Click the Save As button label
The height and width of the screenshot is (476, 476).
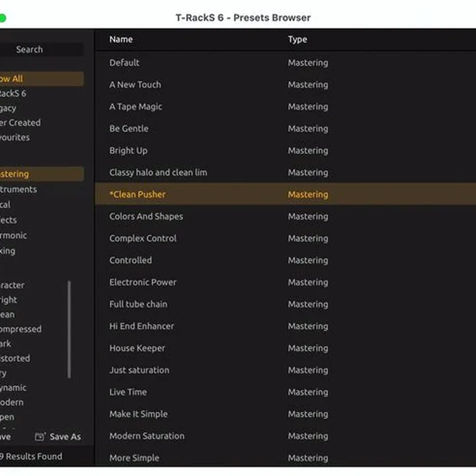coord(65,437)
